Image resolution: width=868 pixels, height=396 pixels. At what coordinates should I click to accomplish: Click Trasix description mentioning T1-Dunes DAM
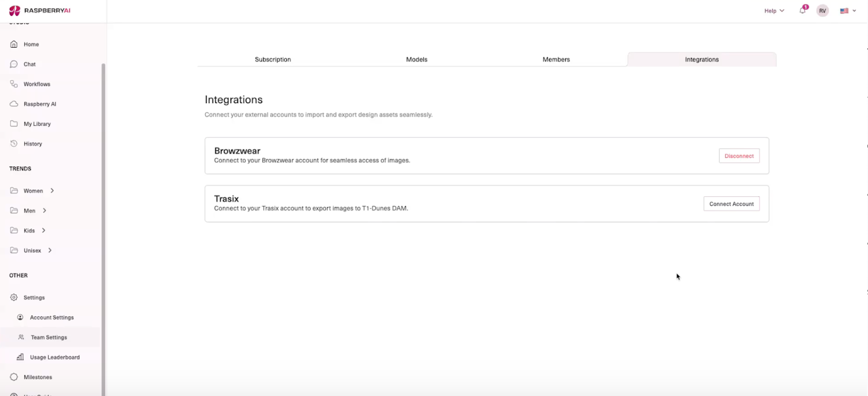click(311, 208)
